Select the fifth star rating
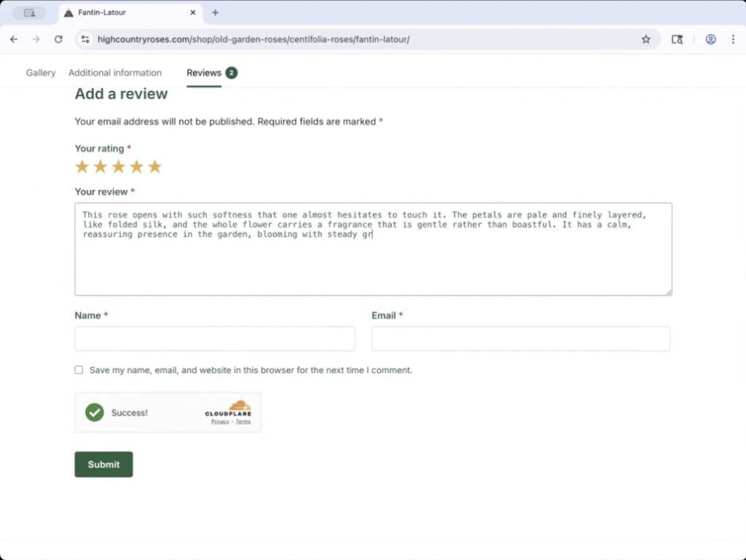 tap(154, 167)
